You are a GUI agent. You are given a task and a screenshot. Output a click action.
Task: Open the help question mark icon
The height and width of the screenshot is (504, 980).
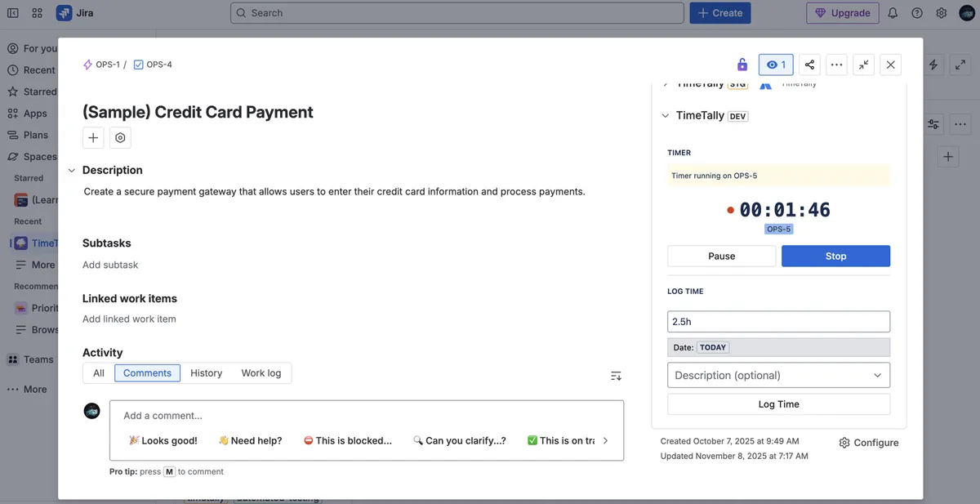click(x=917, y=13)
